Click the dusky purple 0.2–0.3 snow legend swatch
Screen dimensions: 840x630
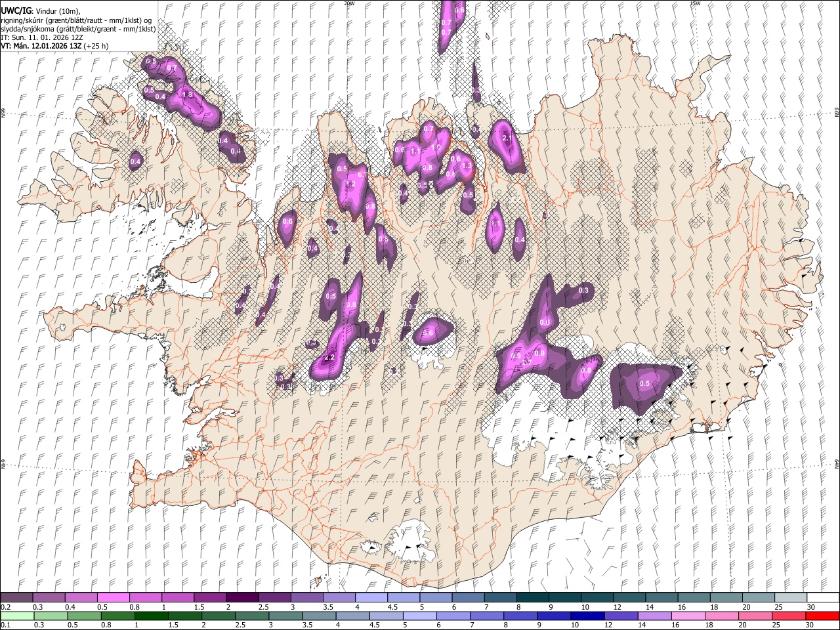17,597
